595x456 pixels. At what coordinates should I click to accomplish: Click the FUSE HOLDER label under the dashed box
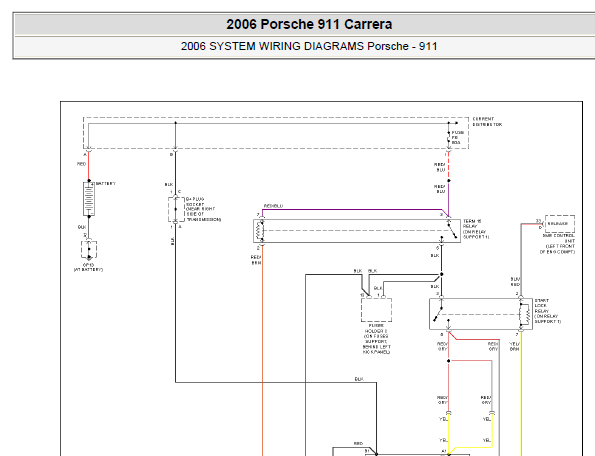click(376, 339)
